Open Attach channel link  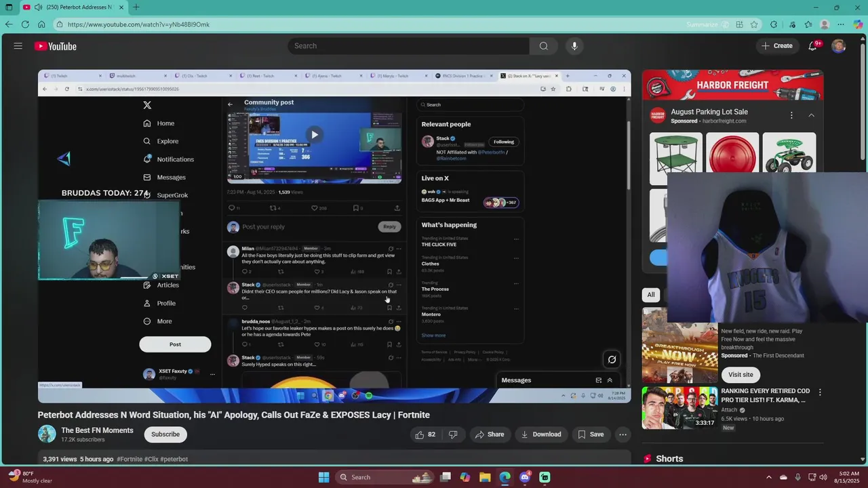point(729,410)
